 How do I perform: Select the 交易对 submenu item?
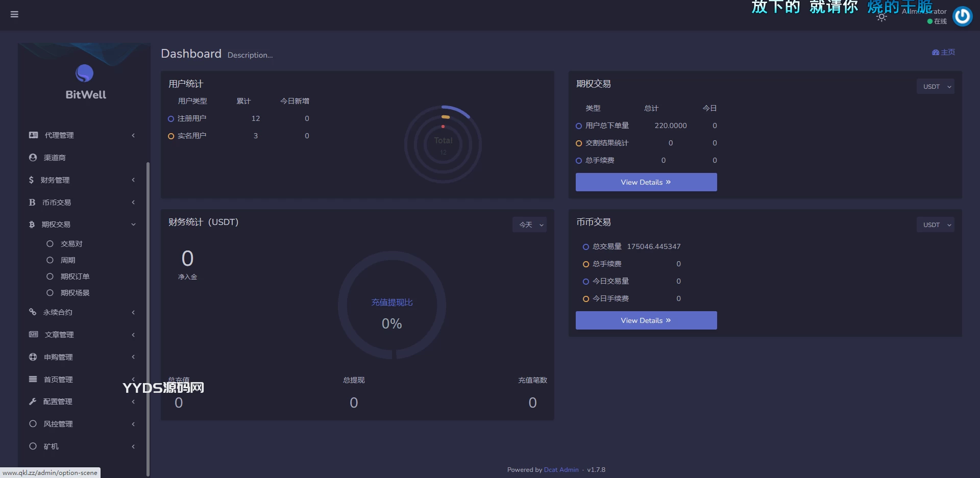coord(71,244)
